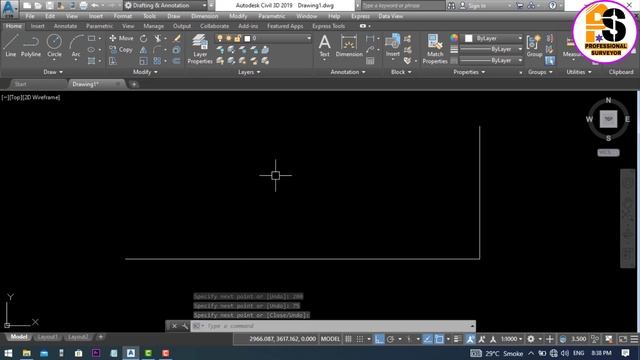
Task: Toggle 2D object snap in status bar
Action: [x=439, y=339]
